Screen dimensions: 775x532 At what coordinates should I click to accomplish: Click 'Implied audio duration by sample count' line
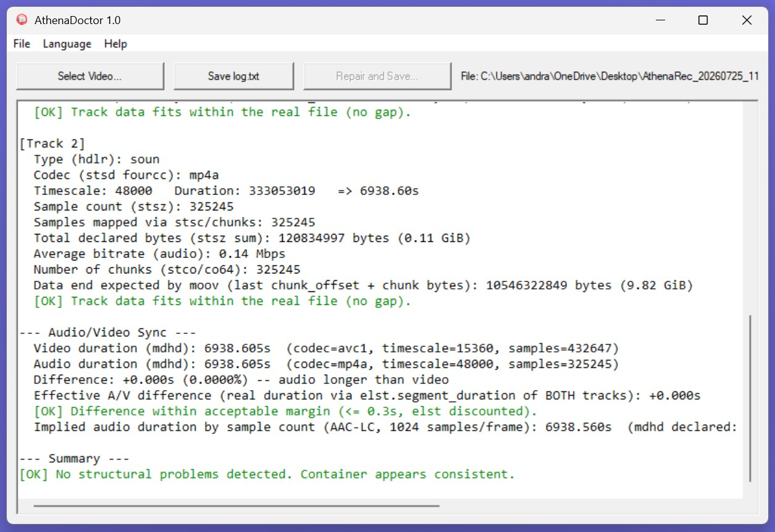(385, 427)
